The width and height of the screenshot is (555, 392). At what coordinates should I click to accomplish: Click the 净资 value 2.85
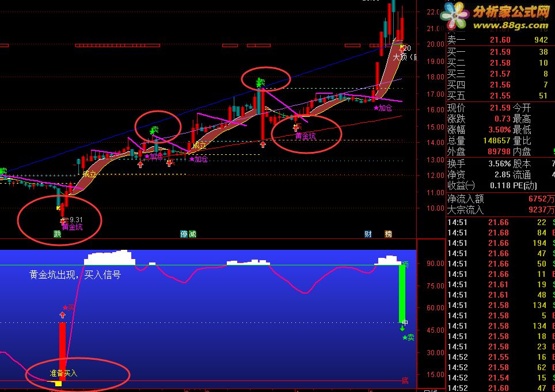503,175
